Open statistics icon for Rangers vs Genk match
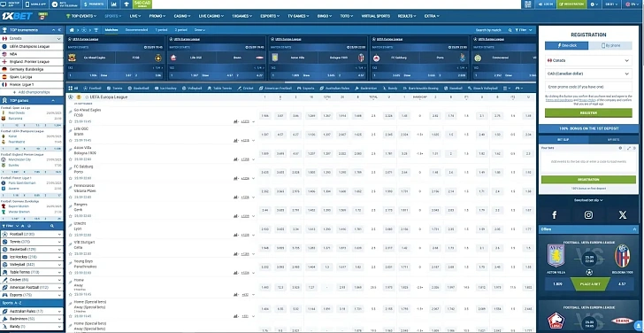Viewport: 644px width, 333px height. click(235, 216)
